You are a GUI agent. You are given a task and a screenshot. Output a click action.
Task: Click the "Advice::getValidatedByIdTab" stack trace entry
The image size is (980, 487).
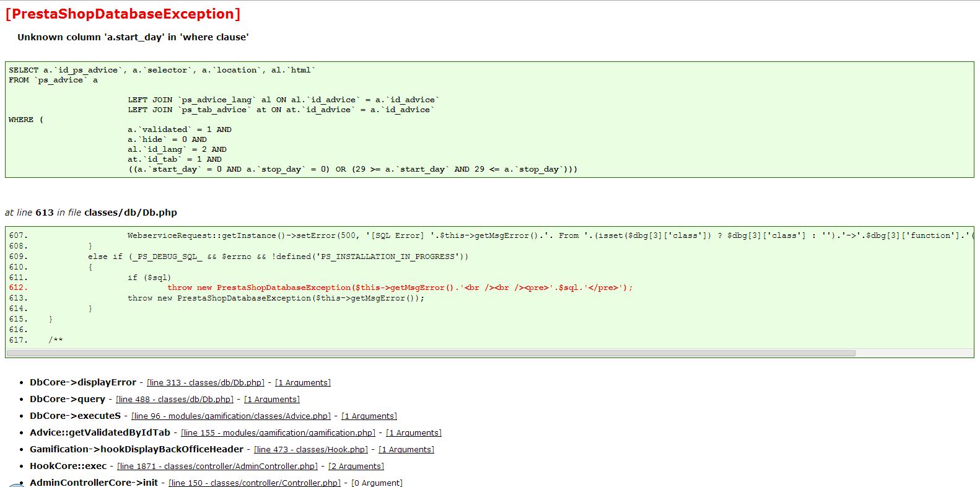(100, 432)
